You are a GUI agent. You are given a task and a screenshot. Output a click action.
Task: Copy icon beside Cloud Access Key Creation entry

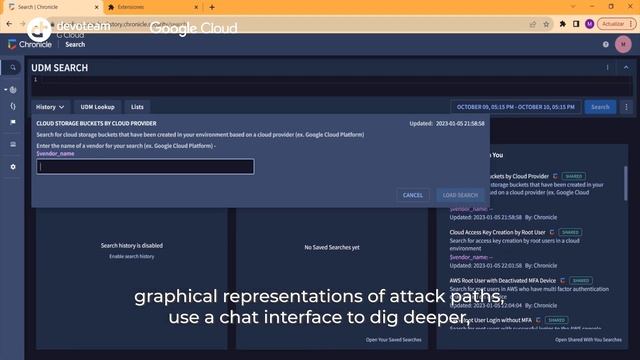tap(552, 232)
